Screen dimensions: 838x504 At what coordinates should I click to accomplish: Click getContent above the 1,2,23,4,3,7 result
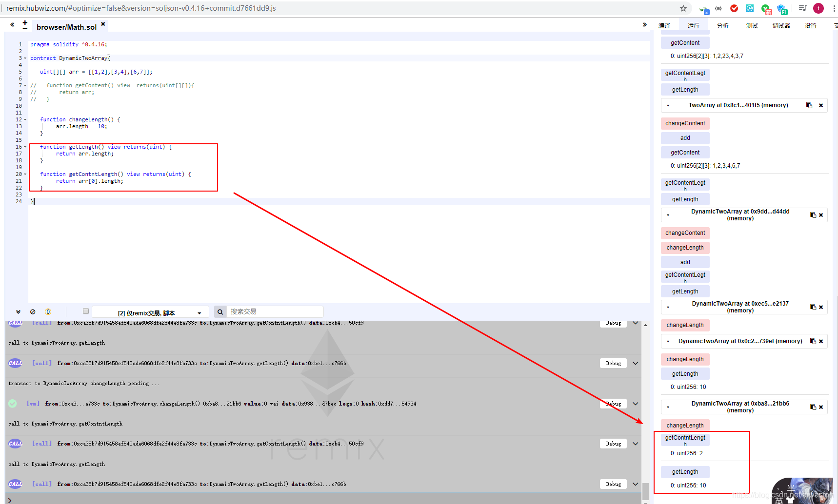685,43
